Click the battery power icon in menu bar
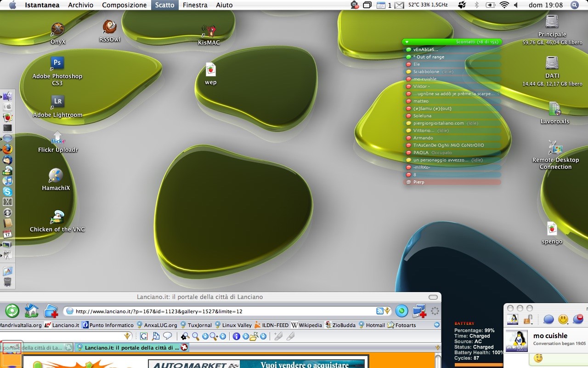 click(491, 5)
